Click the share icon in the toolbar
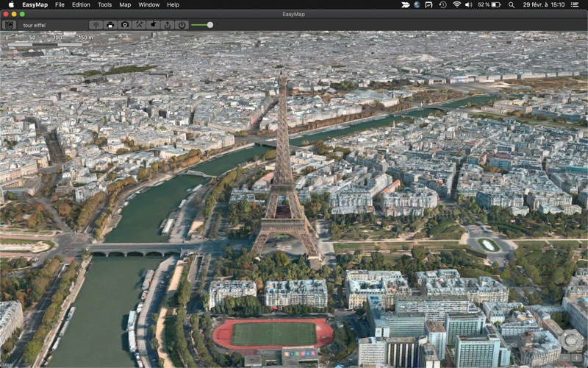 tap(168, 25)
